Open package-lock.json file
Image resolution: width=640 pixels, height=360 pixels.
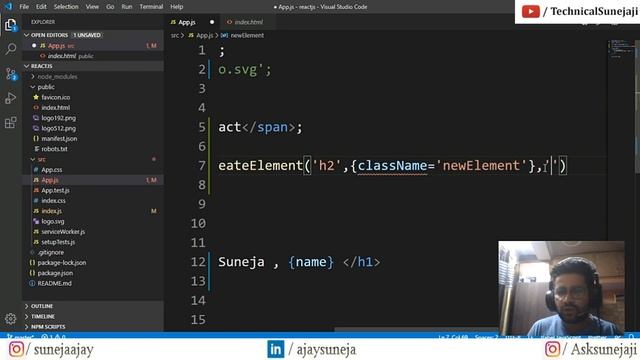click(62, 262)
